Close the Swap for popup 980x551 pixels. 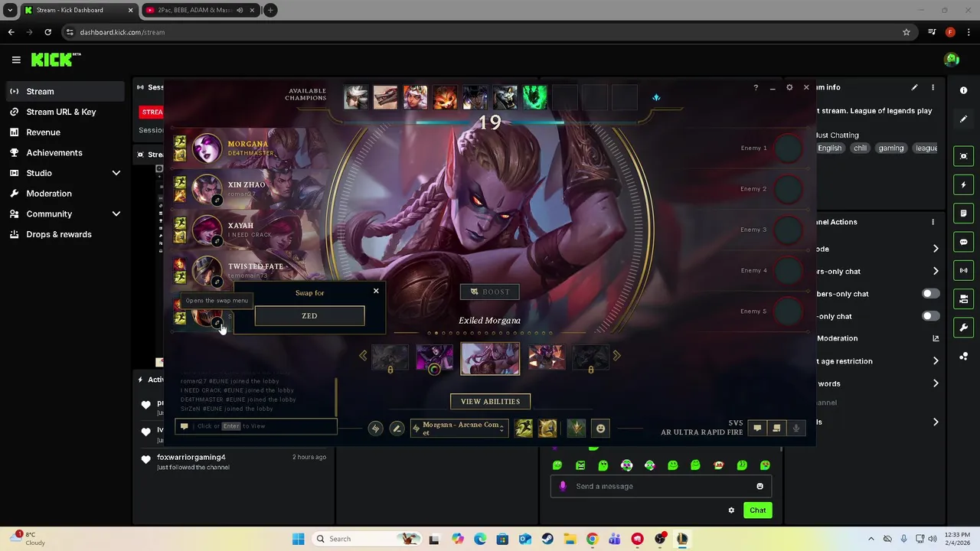pos(376,291)
